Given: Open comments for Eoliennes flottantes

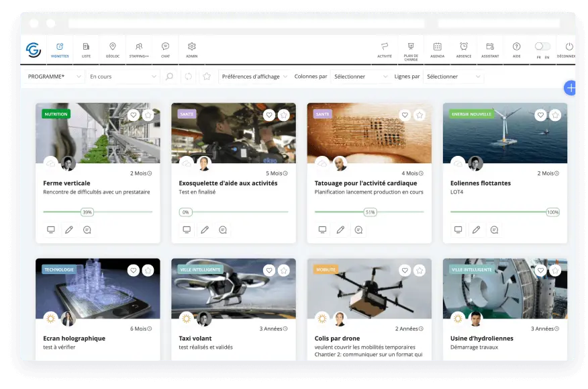Looking at the screenshot, I should click(x=494, y=229).
